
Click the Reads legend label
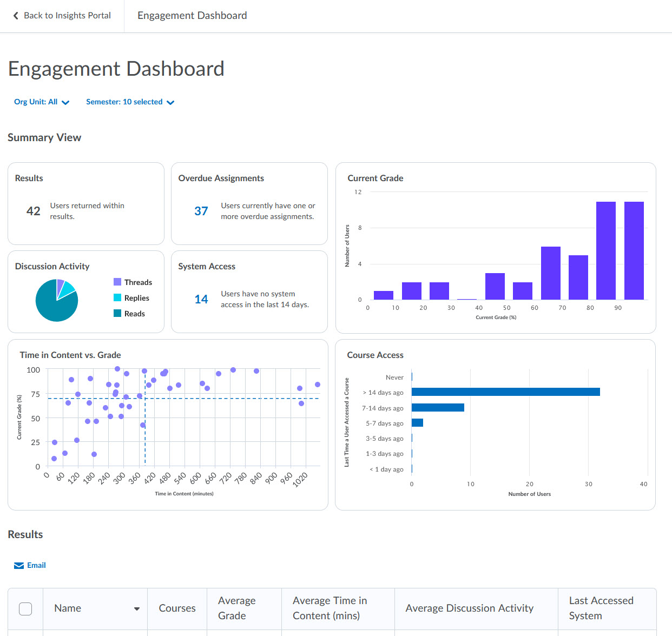[x=135, y=314]
